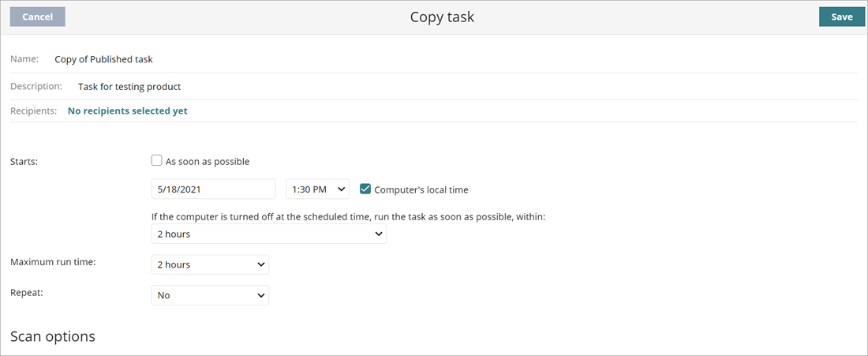The width and height of the screenshot is (868, 356).
Task: Click the Description field text
Action: (129, 87)
